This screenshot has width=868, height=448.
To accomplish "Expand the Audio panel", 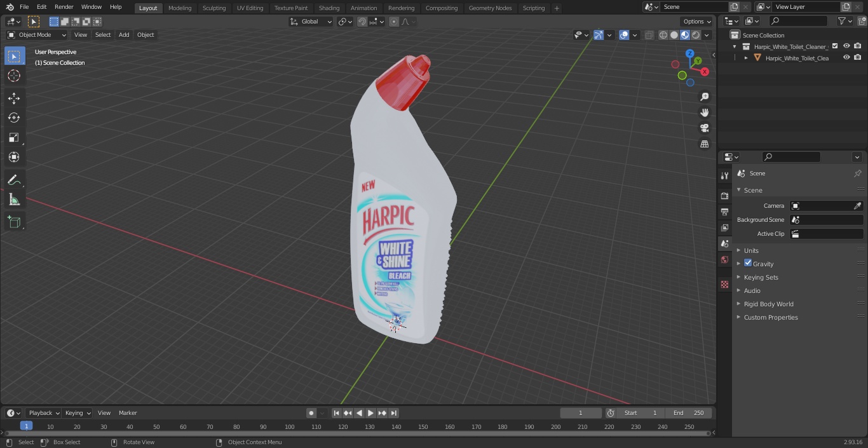I will 752,290.
